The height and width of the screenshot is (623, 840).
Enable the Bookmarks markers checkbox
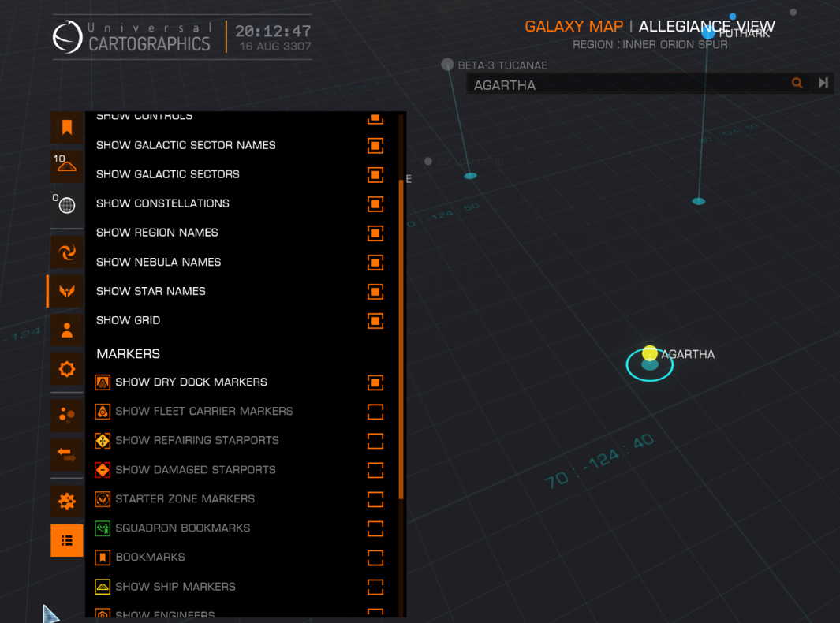(375, 558)
